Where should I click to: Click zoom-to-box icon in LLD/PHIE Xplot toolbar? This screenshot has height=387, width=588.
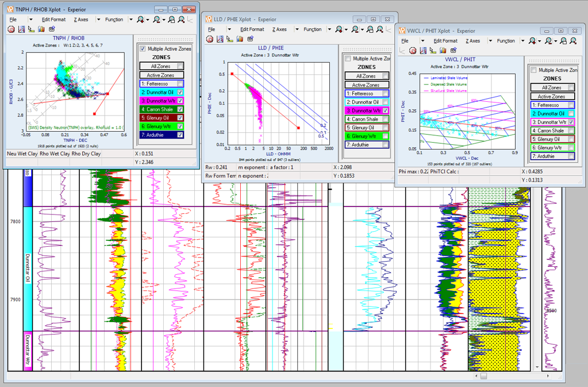point(370,29)
